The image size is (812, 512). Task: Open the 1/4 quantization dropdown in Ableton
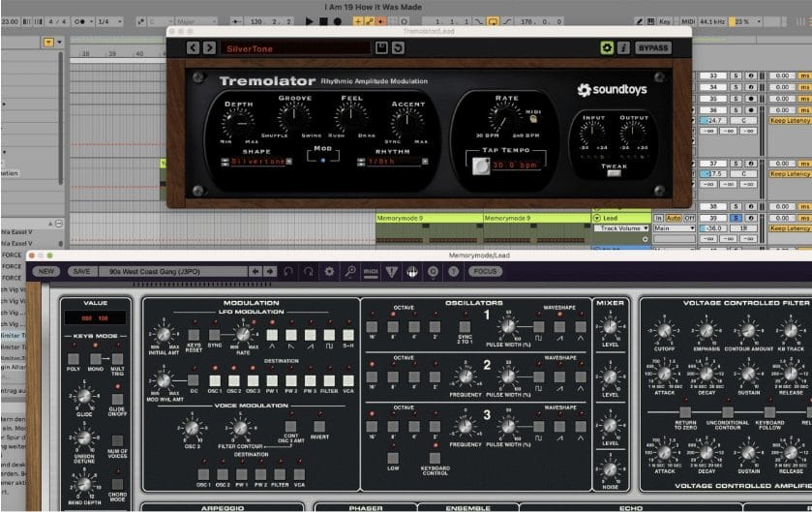[110, 21]
